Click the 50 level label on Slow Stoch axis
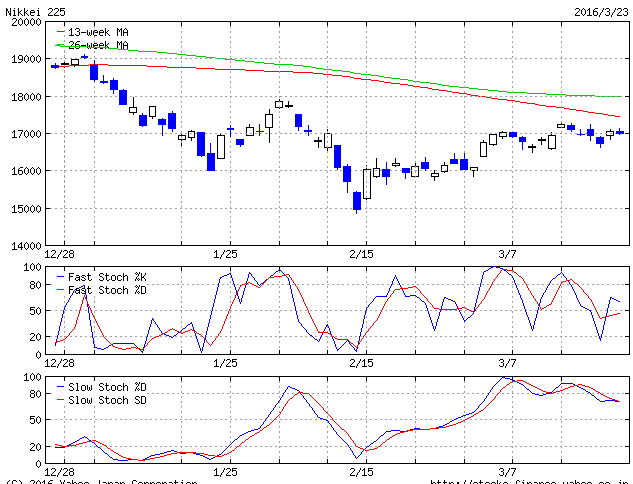 36,420
